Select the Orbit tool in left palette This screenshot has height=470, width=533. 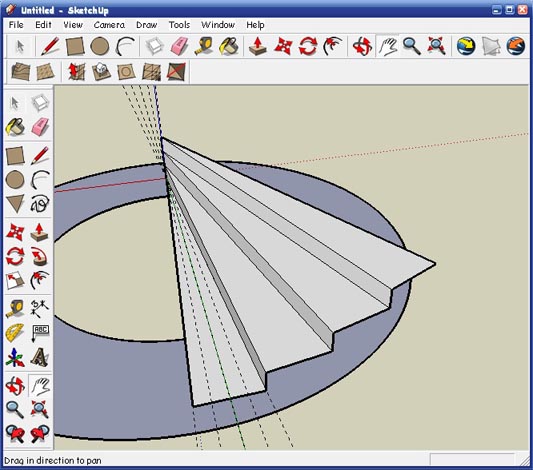15,386
